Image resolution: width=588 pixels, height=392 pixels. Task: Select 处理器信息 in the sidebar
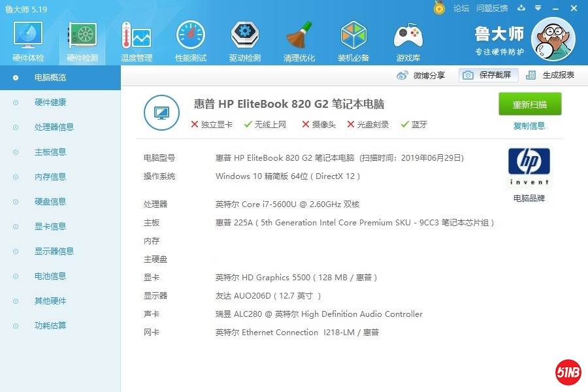pyautogui.click(x=54, y=127)
